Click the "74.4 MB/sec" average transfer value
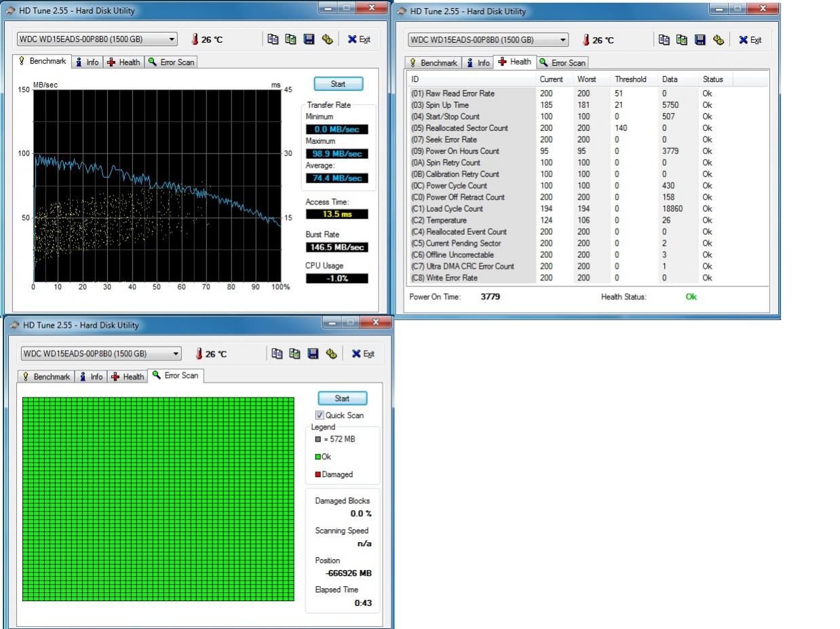The height and width of the screenshot is (629, 840). pos(337,178)
